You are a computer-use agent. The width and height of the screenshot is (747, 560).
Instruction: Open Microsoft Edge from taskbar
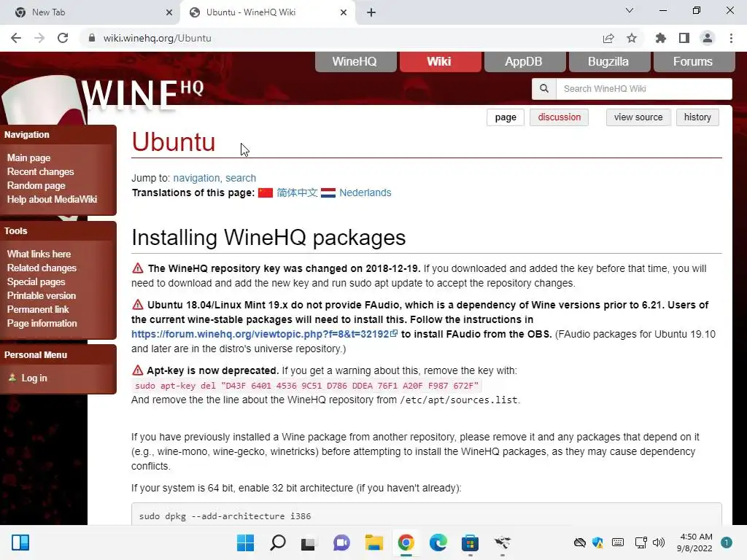(x=438, y=542)
